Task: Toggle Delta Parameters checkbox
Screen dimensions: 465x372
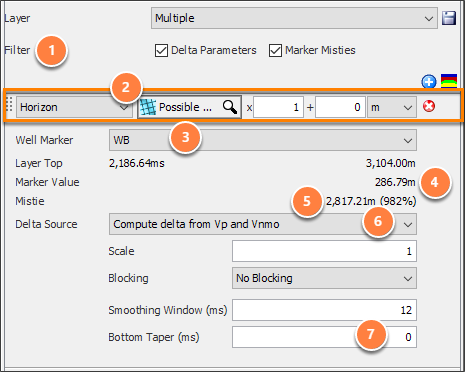Action: [161, 51]
